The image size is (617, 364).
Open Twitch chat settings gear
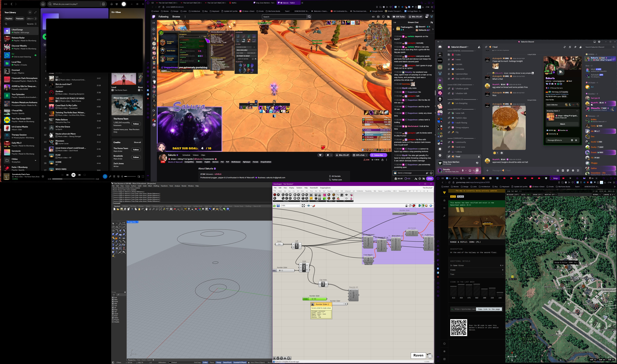pos(420,179)
